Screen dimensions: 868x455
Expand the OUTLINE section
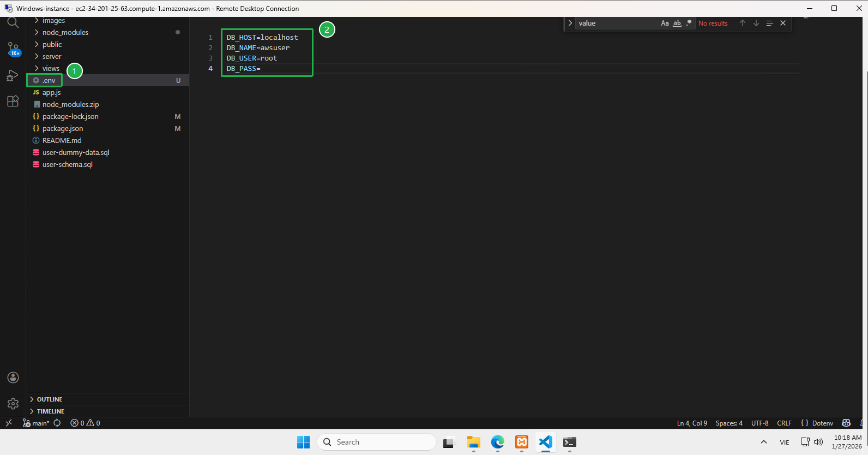tap(107, 399)
